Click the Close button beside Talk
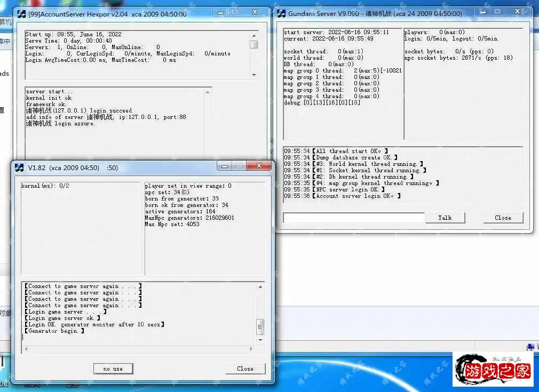This screenshot has width=539, height=392. point(503,218)
